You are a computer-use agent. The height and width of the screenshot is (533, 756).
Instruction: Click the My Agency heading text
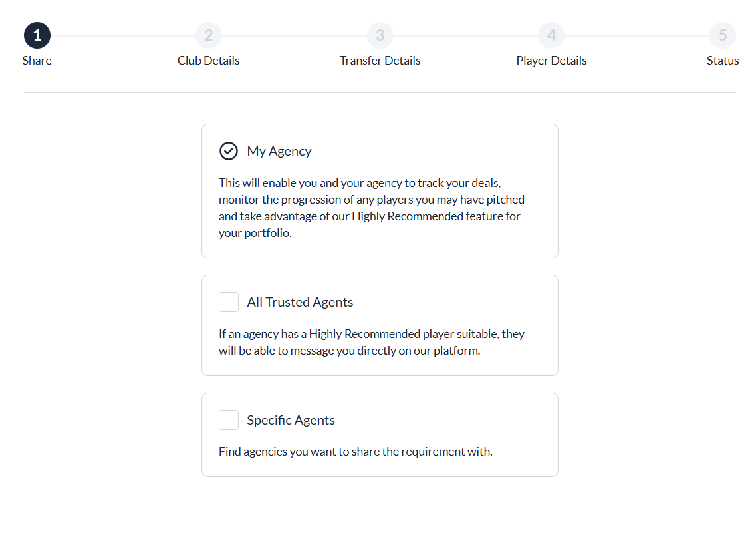pos(279,152)
